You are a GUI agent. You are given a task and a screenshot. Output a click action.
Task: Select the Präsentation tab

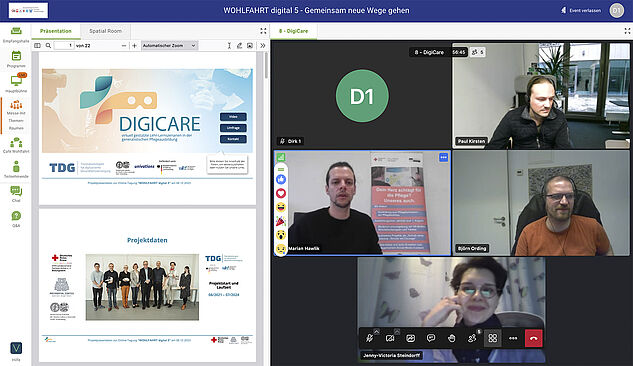coord(56,31)
